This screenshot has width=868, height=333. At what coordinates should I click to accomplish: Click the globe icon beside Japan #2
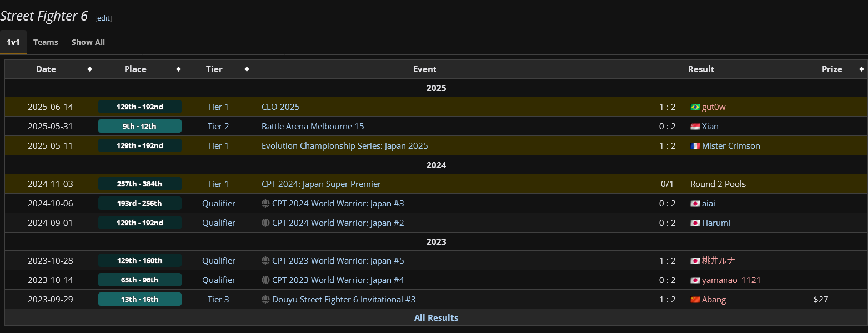pos(265,223)
